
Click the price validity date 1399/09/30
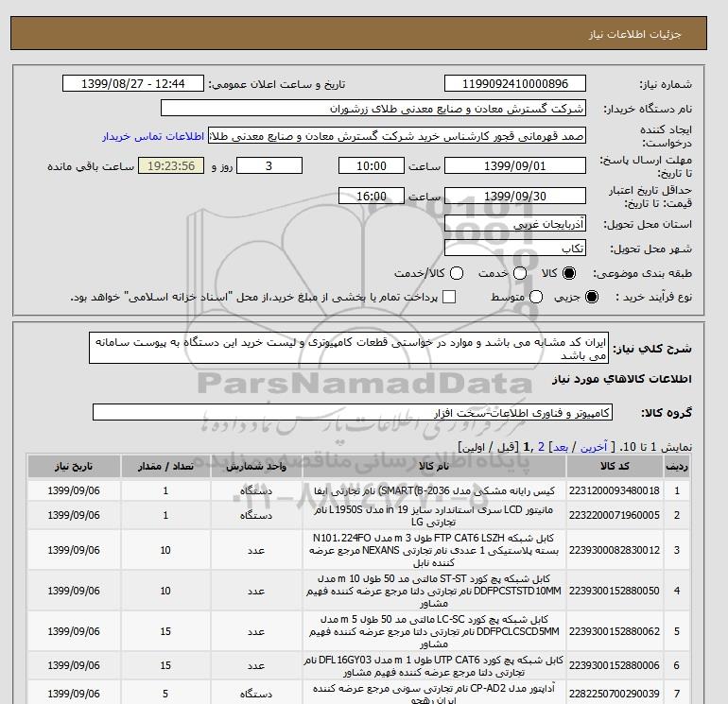click(x=515, y=196)
